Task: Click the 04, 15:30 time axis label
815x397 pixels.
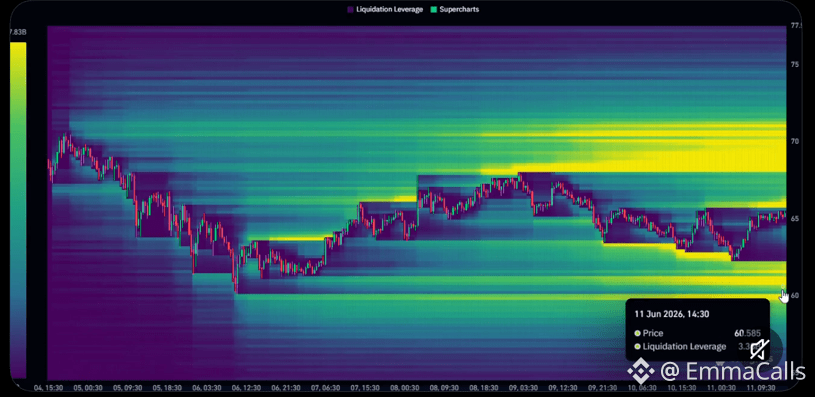Action: tap(48, 388)
